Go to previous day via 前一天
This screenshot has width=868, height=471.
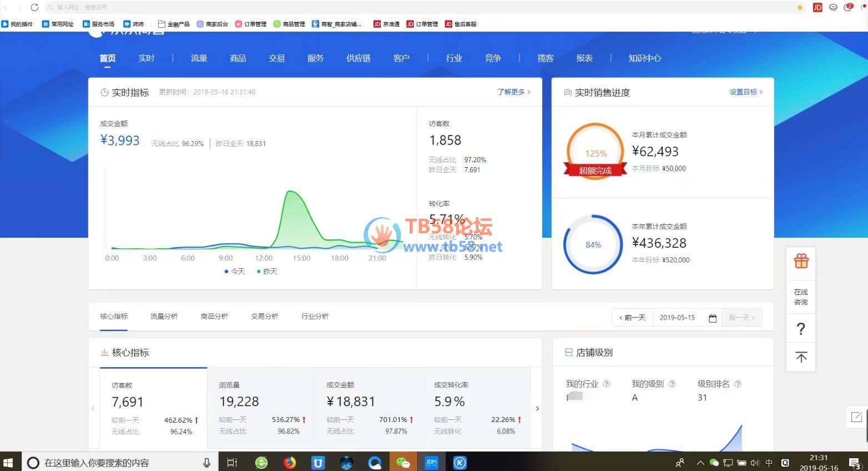633,318
